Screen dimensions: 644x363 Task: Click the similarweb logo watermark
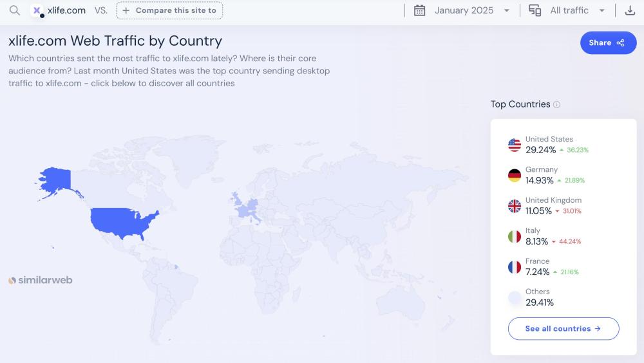point(41,281)
